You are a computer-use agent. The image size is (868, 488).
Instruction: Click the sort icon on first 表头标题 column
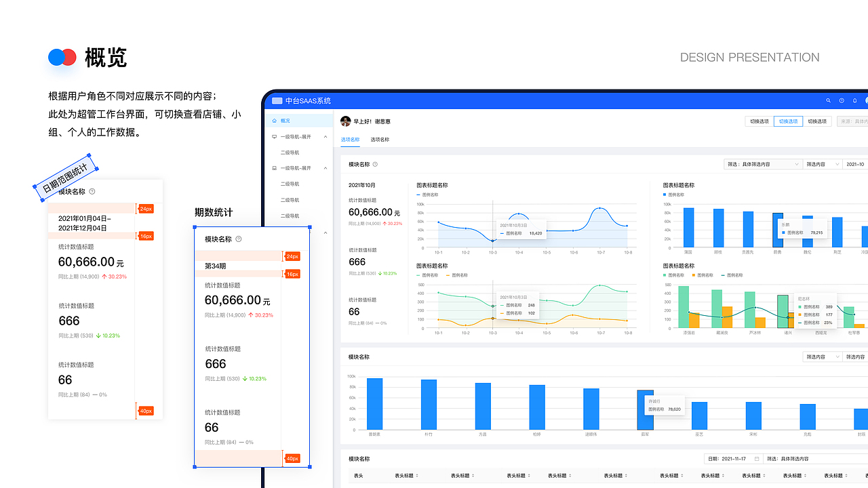(x=417, y=476)
